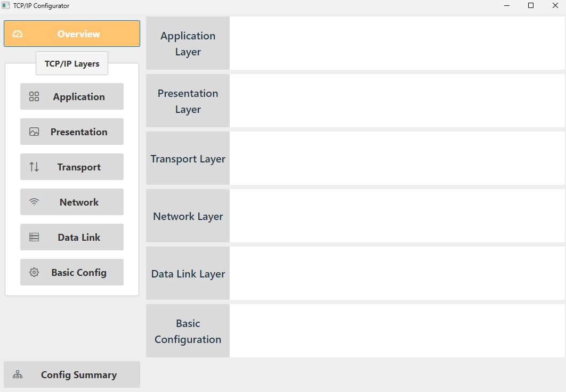Click the Network wifi signal icon
Screen dimensions: 566x392
[x=34, y=202]
